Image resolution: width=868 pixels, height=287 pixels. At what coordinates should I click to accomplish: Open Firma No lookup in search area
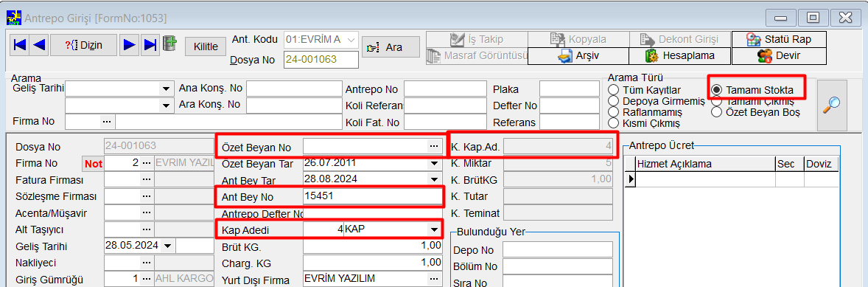(108, 121)
